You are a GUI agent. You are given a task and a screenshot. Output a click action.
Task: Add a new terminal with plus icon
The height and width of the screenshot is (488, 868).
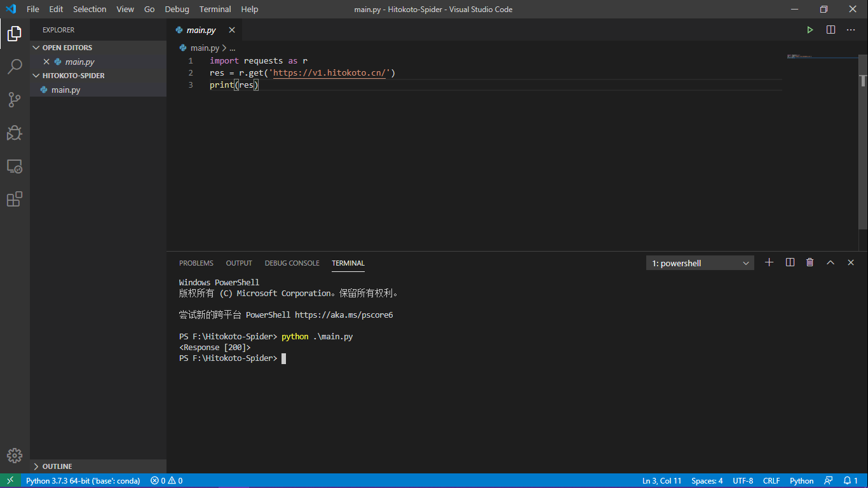point(769,262)
